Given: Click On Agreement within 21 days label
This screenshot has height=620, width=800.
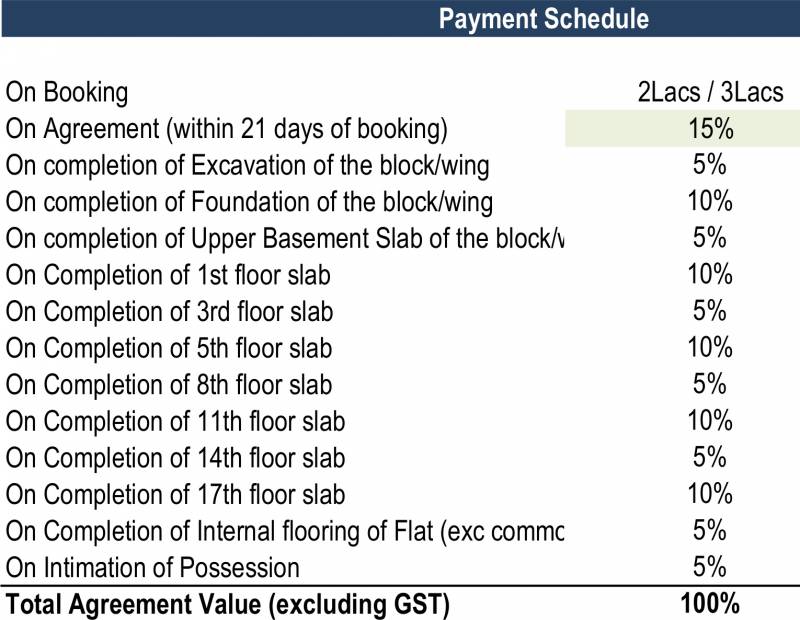Looking at the screenshot, I should pyautogui.click(x=227, y=129).
